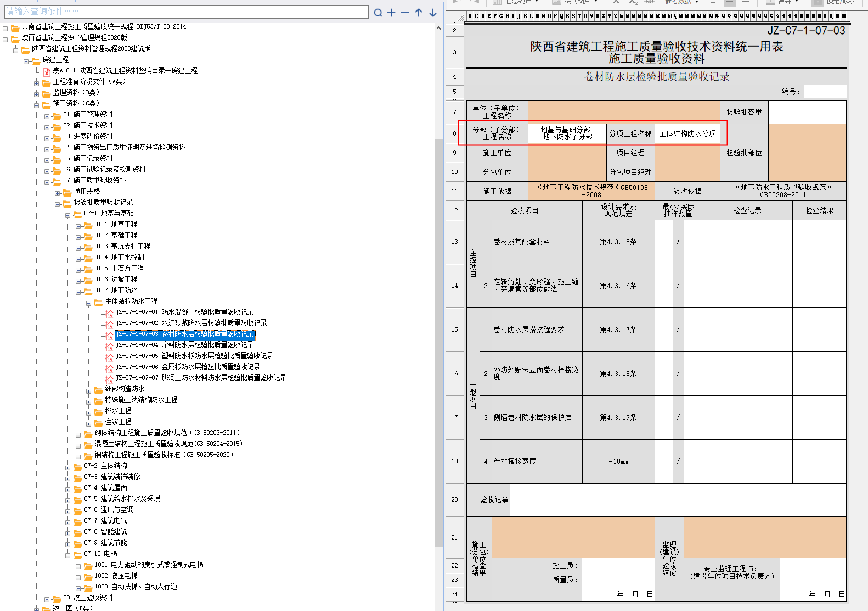Collapse the 主体结构防水工程 node

click(x=89, y=302)
